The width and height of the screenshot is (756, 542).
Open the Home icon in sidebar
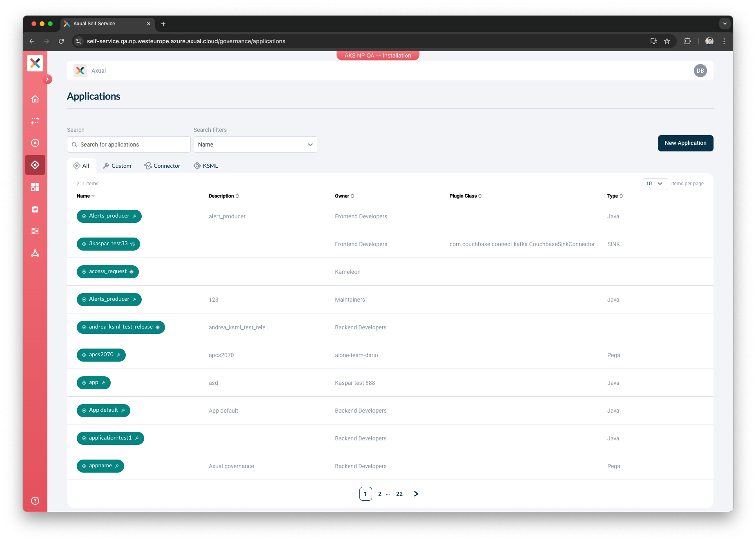[35, 99]
